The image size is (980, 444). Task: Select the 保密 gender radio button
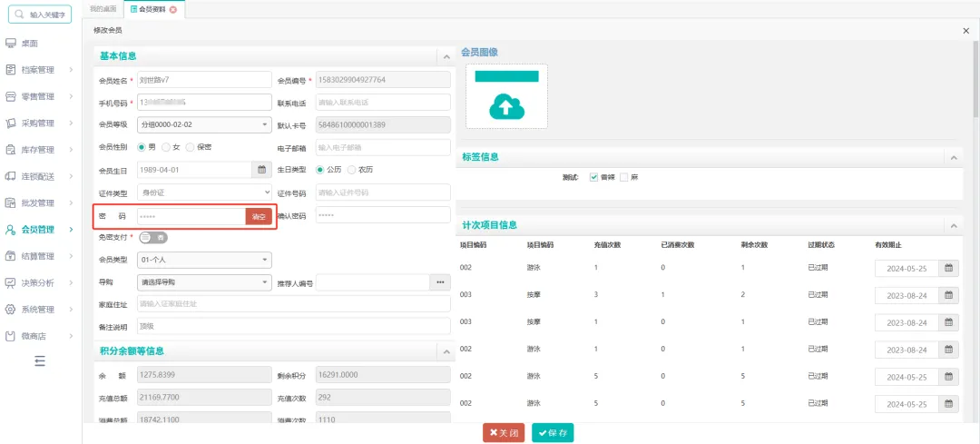click(x=190, y=147)
